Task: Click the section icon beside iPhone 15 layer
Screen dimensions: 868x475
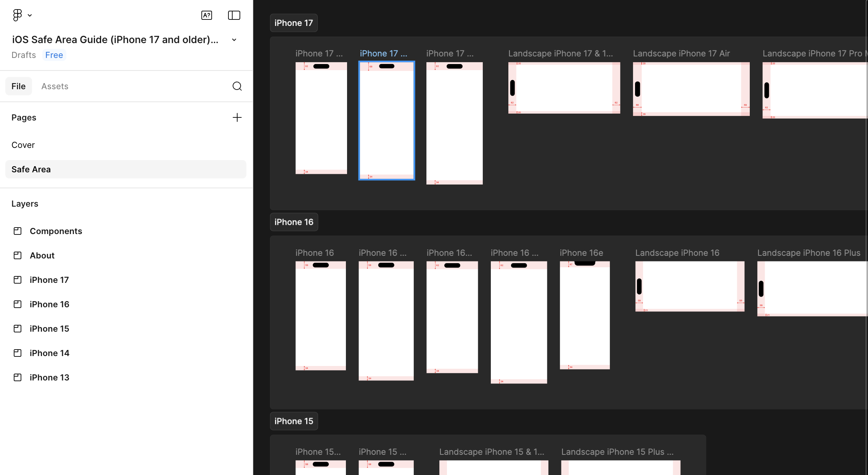Action: (x=18, y=329)
